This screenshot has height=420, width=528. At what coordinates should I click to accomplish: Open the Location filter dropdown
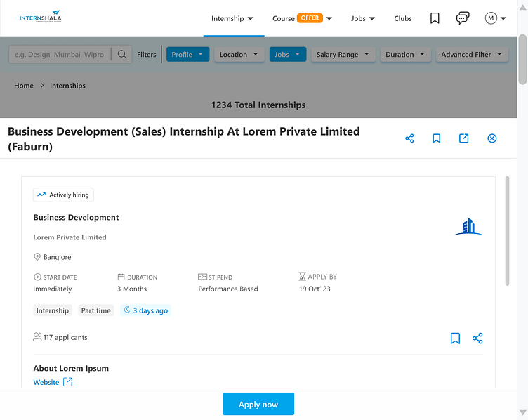pos(239,54)
